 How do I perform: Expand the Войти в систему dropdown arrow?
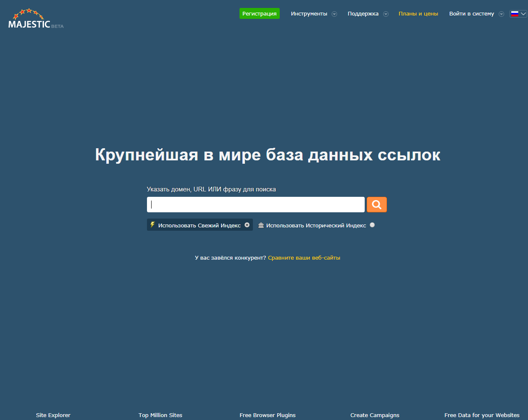pos(501,14)
